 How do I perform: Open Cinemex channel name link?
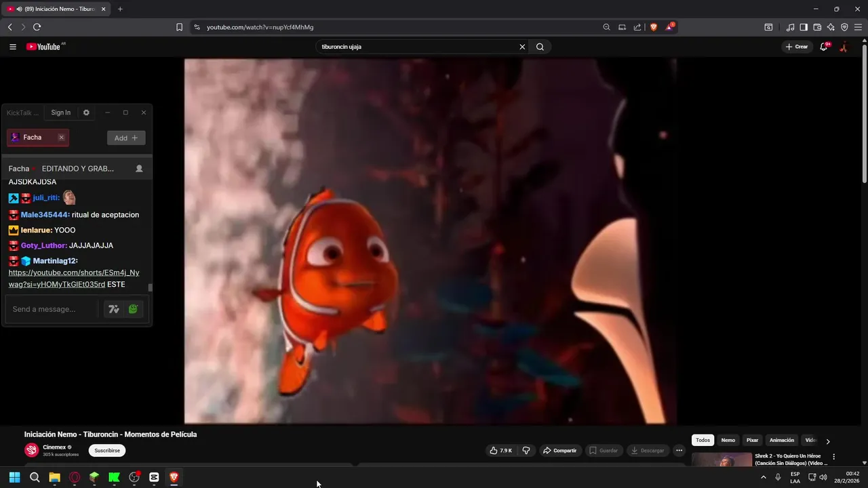pos(54,447)
